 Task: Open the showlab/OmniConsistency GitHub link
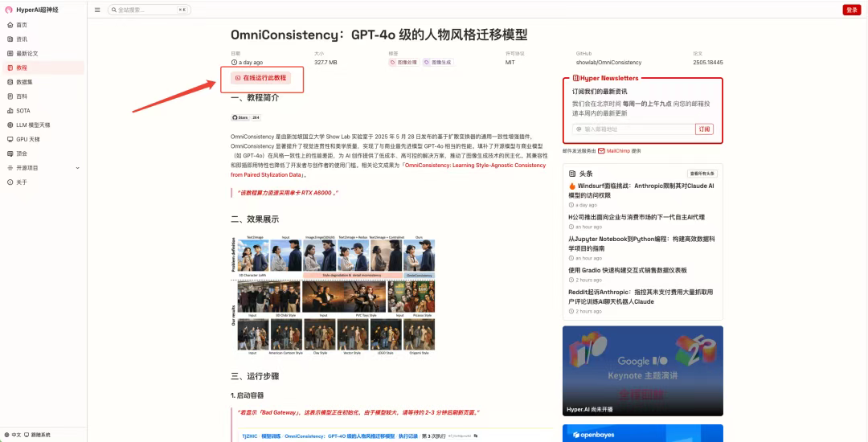click(608, 62)
